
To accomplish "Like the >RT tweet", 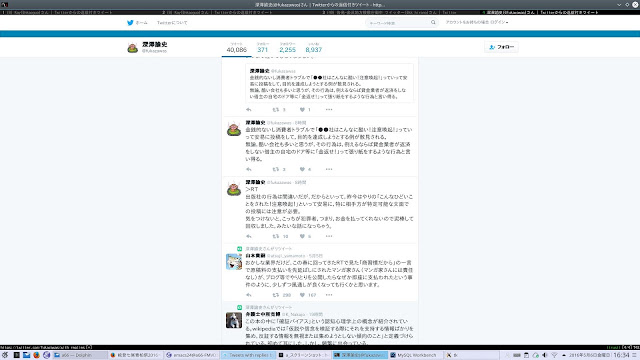I will pos(302,236).
